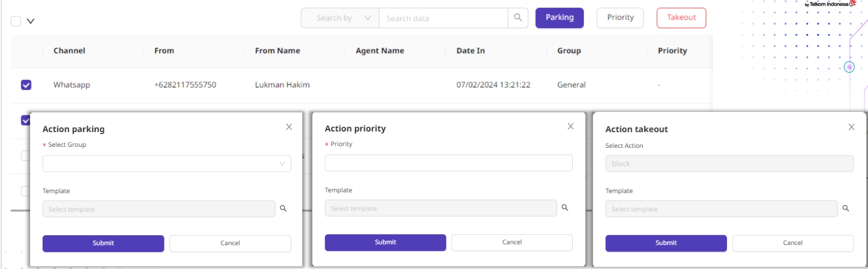Screen dimensions: 868x269
Task: Toggle the select-all checkbox at top left
Action: (16, 21)
